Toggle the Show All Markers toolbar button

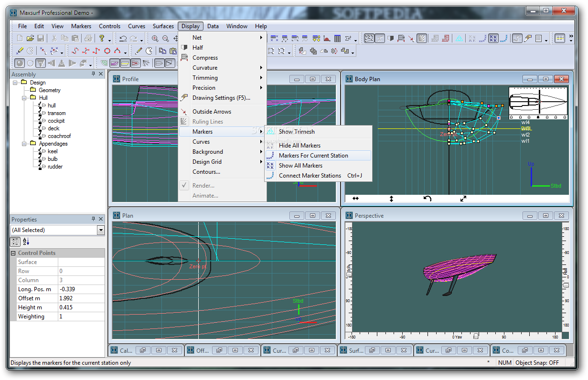493,39
